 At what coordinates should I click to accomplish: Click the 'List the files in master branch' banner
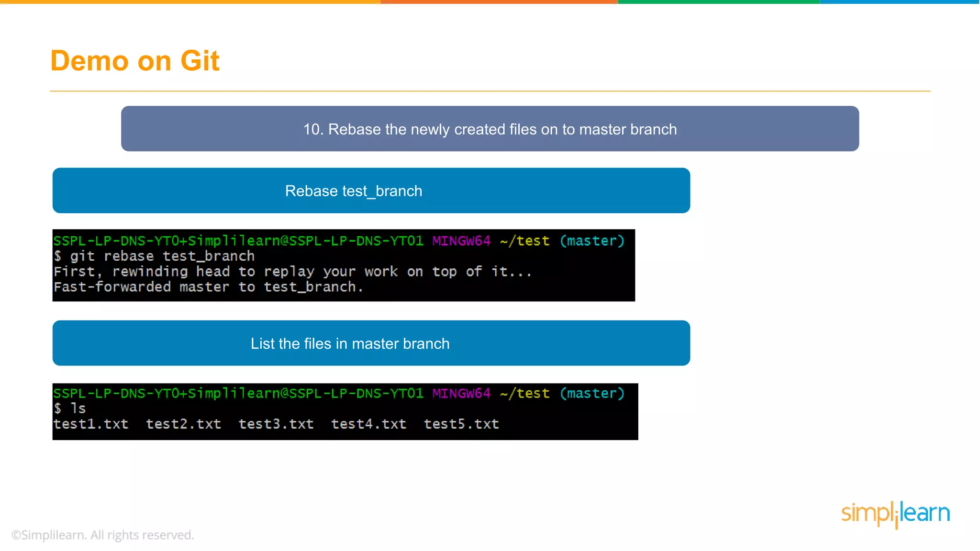coord(371,343)
